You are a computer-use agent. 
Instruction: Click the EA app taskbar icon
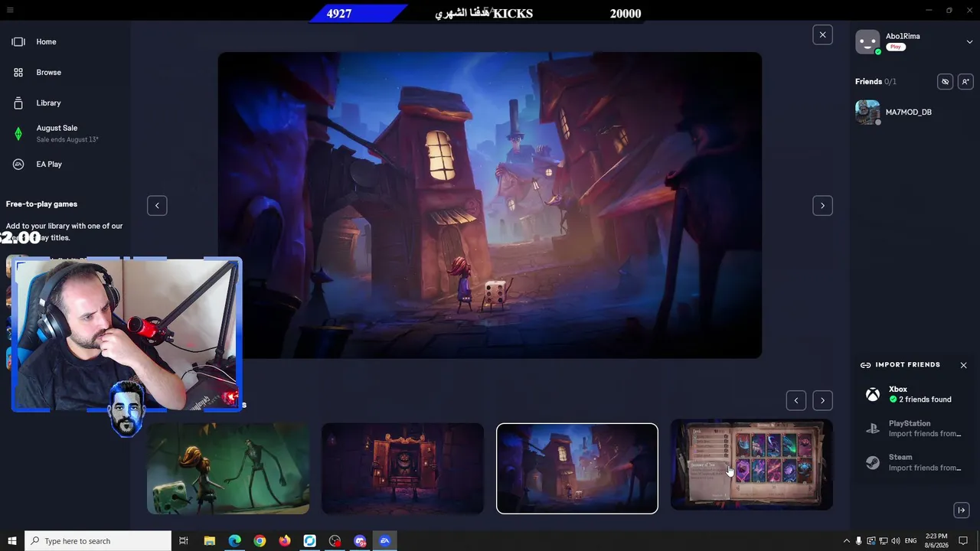pos(385,541)
